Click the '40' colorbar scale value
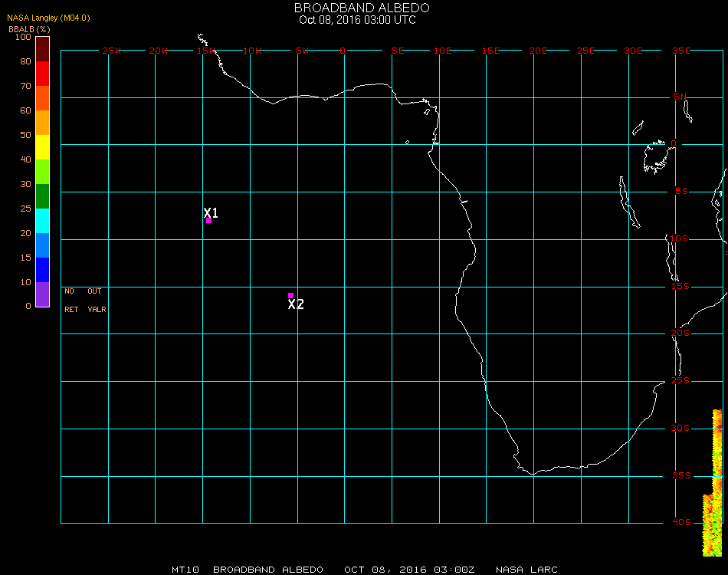This screenshot has height=575, width=728. (25, 159)
